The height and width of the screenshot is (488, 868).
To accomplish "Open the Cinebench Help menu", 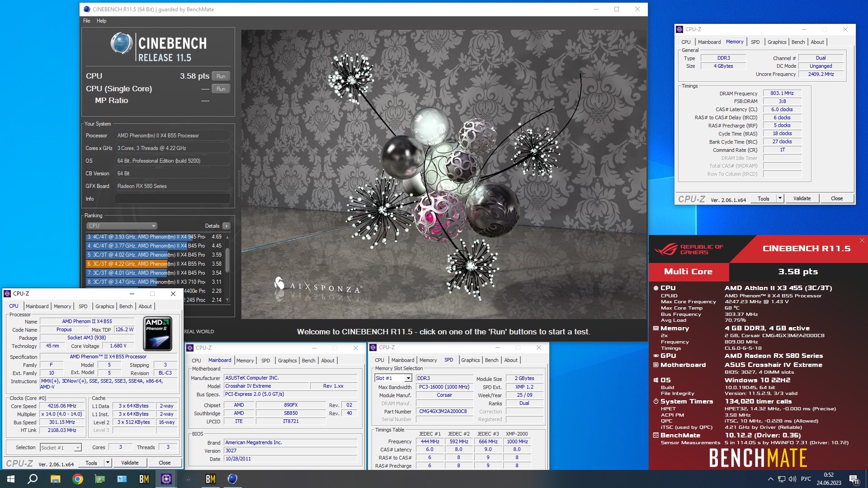I will point(102,21).
